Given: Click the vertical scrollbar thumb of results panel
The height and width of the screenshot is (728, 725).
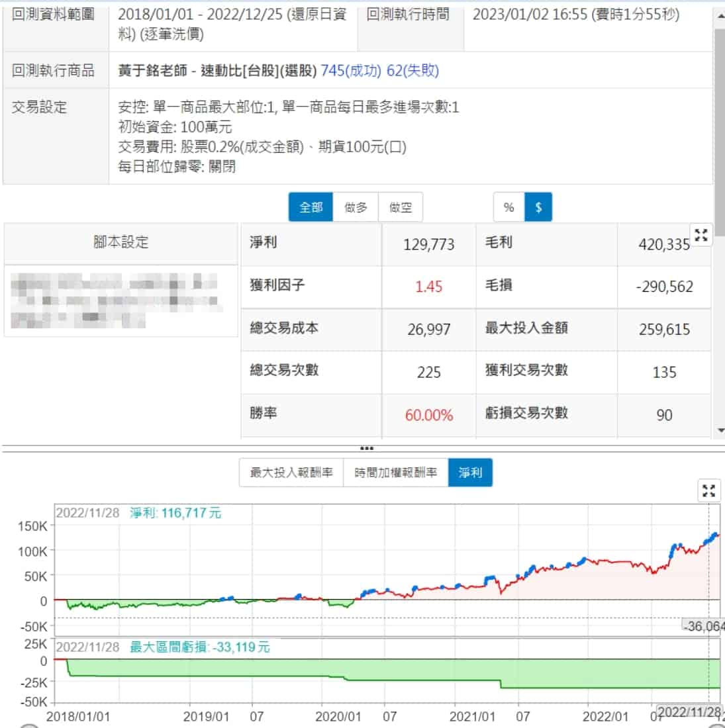Looking at the screenshot, I should [x=720, y=132].
